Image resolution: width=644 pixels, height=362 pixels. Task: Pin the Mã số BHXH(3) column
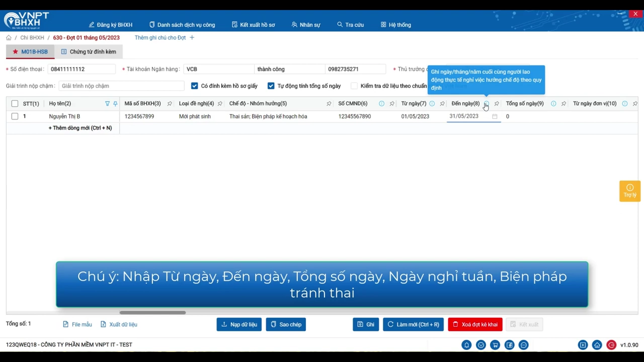170,104
